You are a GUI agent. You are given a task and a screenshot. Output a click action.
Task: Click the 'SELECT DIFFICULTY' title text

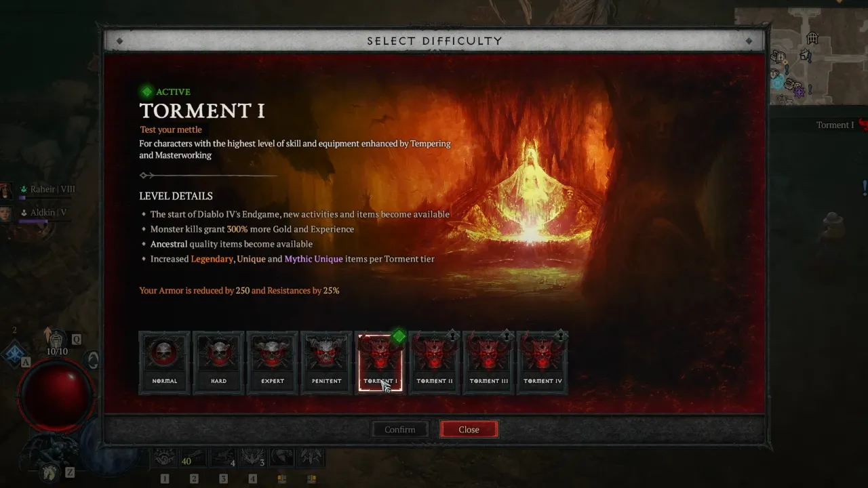pyautogui.click(x=435, y=41)
